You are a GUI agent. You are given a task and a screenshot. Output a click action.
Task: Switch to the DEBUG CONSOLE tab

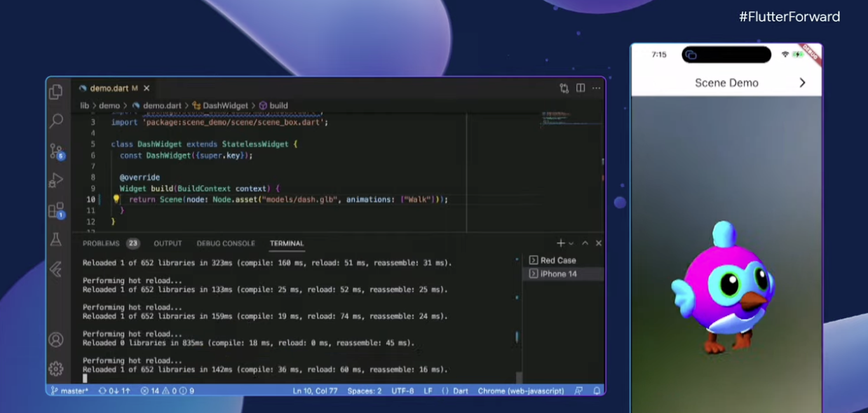tap(226, 243)
